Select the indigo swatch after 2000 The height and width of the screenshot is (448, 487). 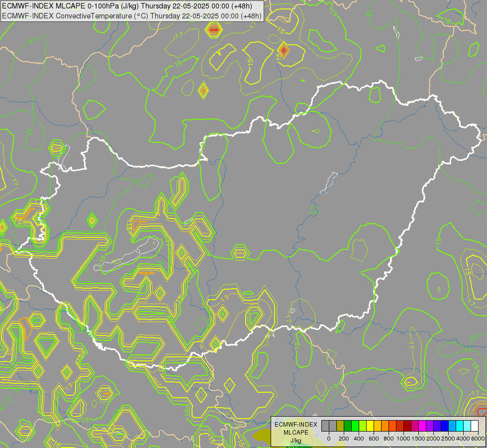(437, 426)
